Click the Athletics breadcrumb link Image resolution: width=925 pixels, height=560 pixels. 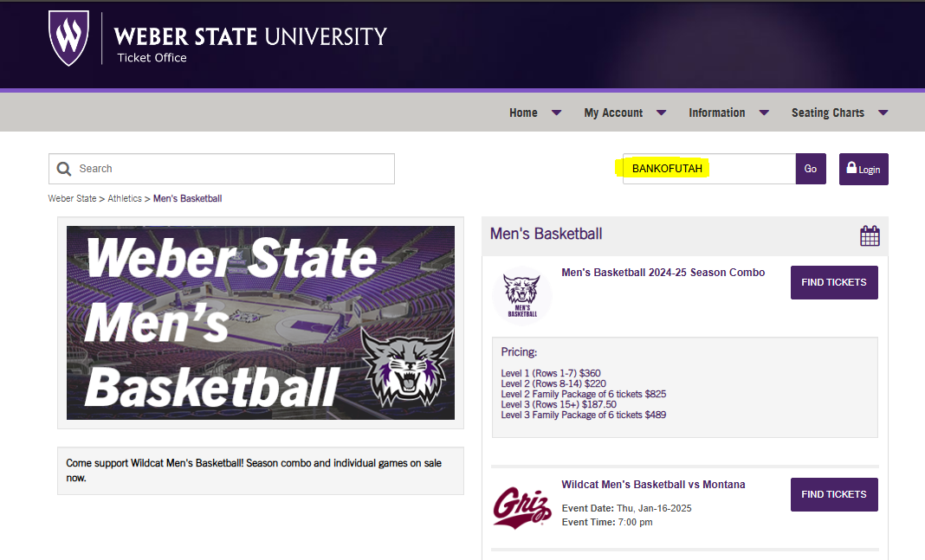coord(125,199)
